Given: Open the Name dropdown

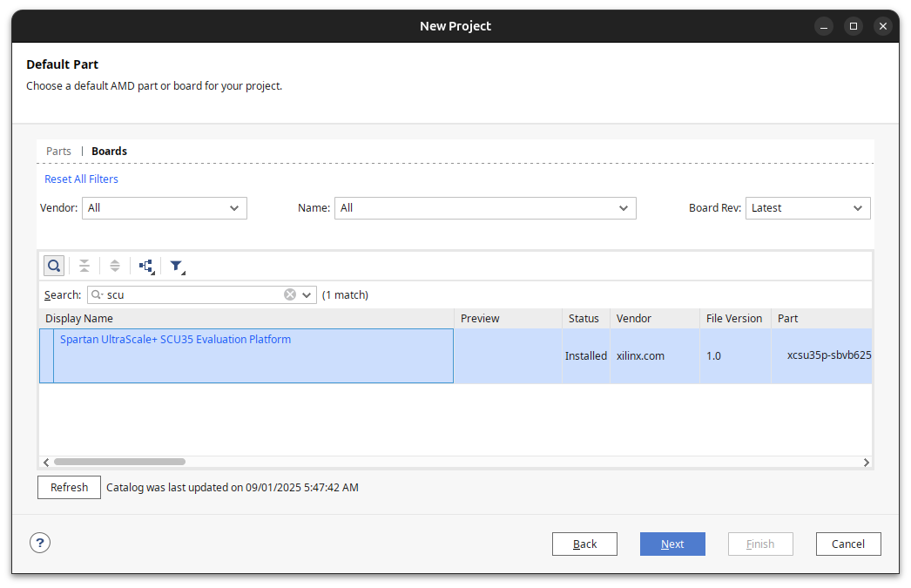Looking at the screenshot, I should 485,208.
